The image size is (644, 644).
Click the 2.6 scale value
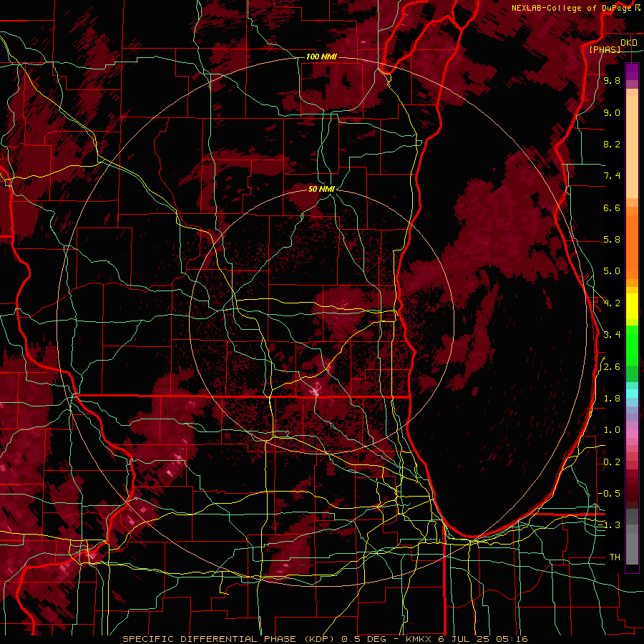[x=612, y=367]
